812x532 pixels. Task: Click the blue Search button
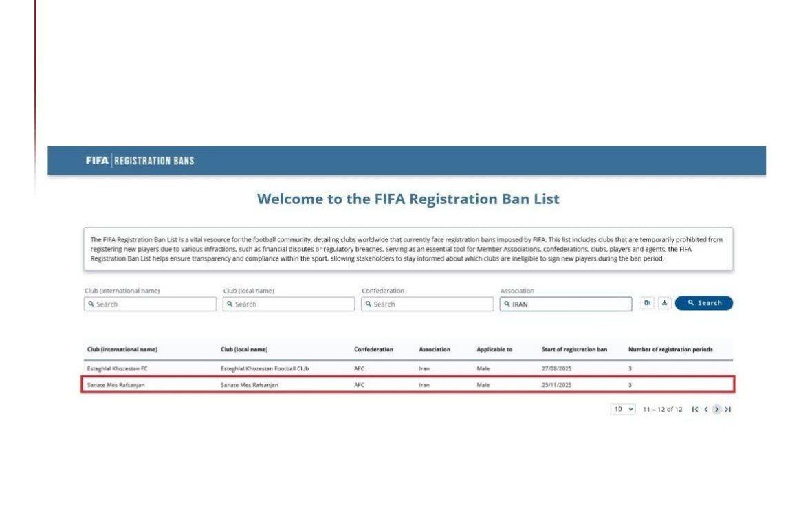pos(704,303)
